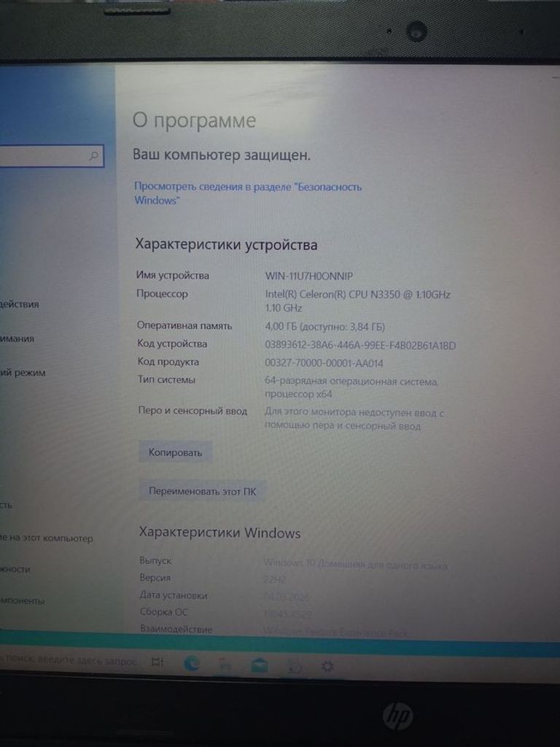The image size is (560, 747).
Task: Launch Microsoft Edge from the taskbar
Action: pyautogui.click(x=192, y=663)
